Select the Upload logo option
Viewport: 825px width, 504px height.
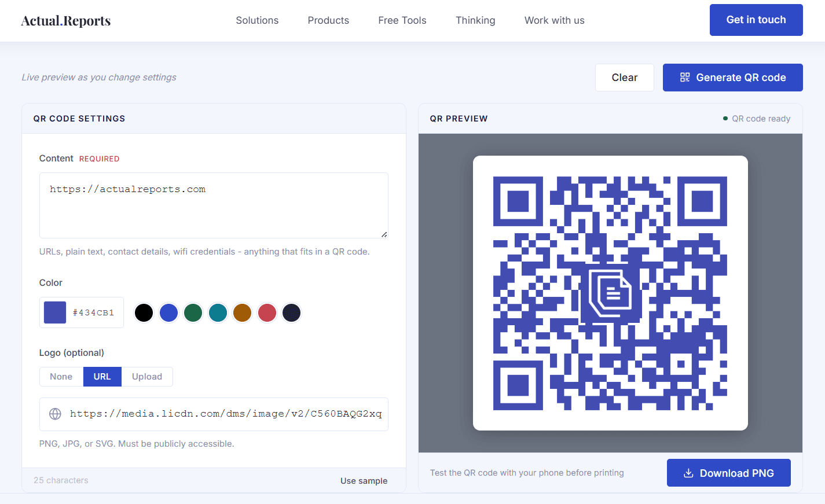[x=147, y=377]
